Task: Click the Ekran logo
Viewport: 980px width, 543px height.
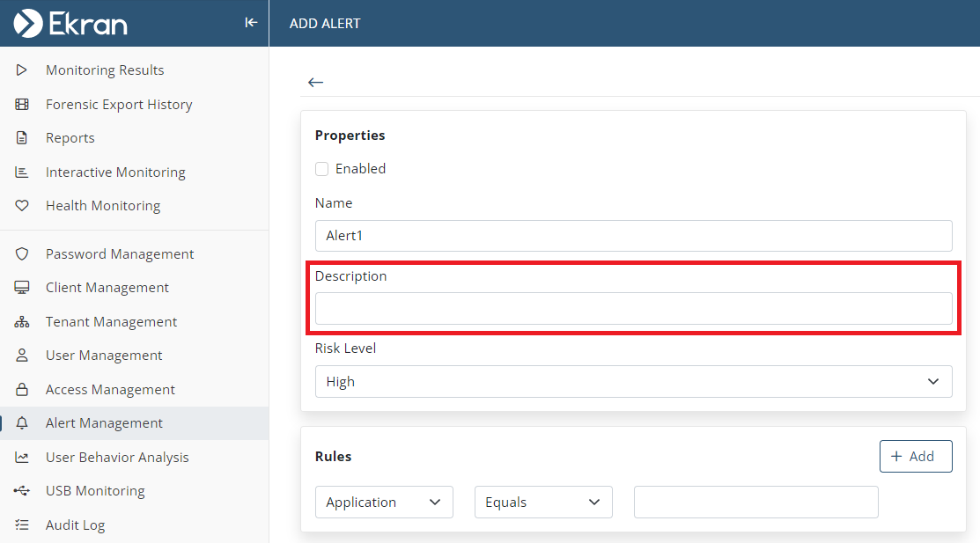Action: pyautogui.click(x=70, y=23)
